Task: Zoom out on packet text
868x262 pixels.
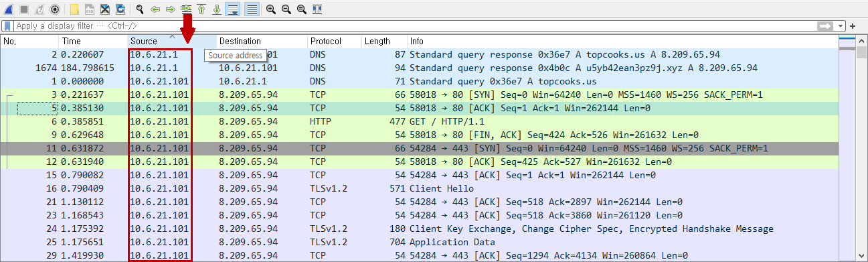Action: pos(286,9)
